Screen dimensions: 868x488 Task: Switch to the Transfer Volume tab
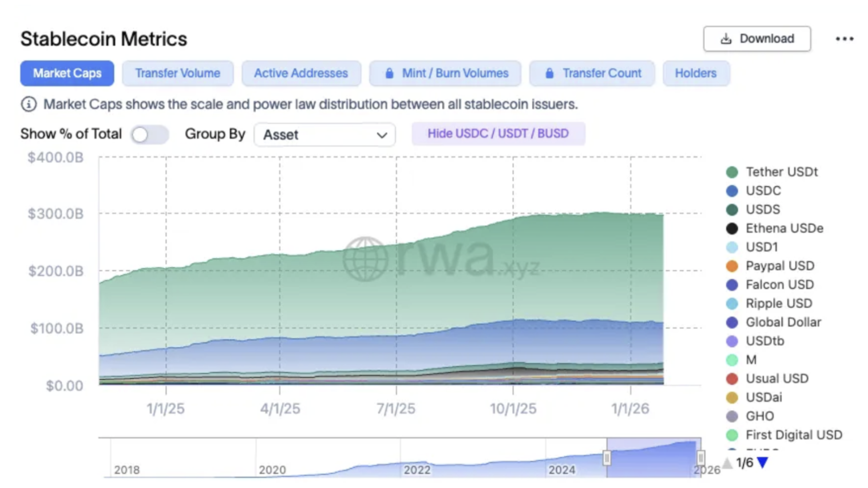[x=178, y=73]
